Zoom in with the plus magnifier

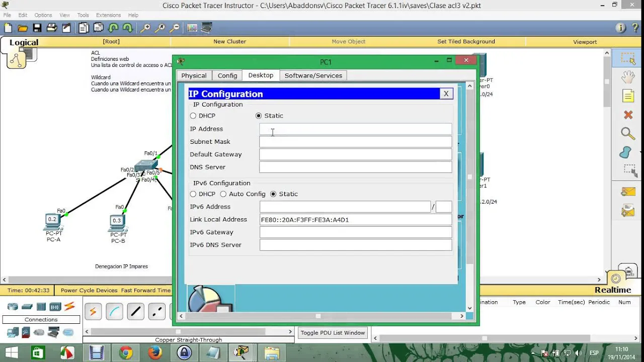click(145, 28)
